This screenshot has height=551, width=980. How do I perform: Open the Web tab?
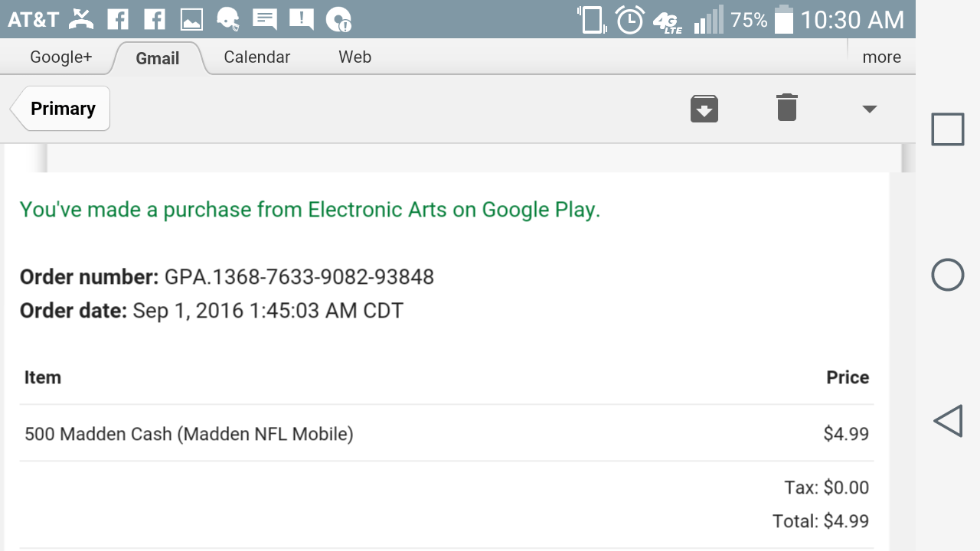pos(355,57)
